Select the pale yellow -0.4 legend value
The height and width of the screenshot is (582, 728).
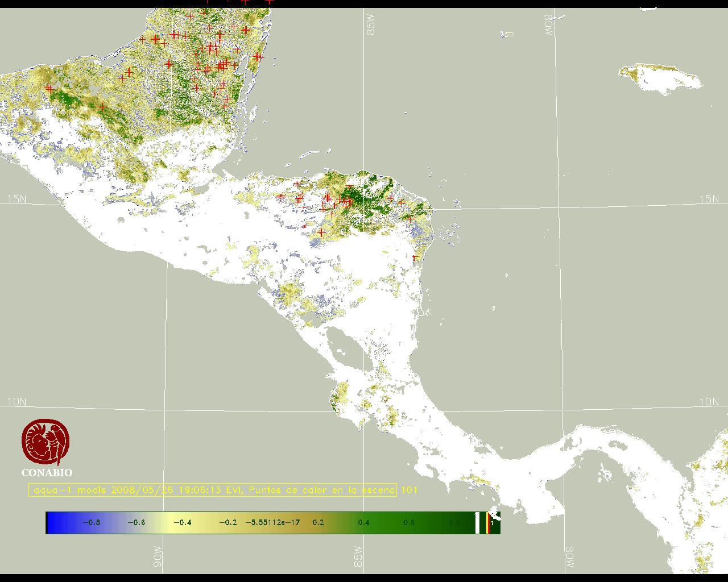pos(182,522)
